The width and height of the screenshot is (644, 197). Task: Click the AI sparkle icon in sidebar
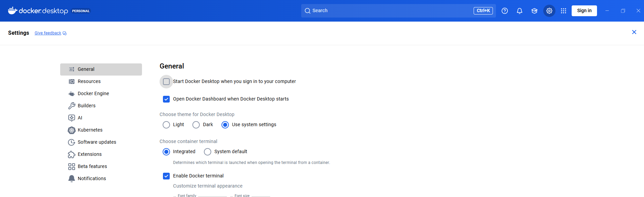tap(72, 118)
